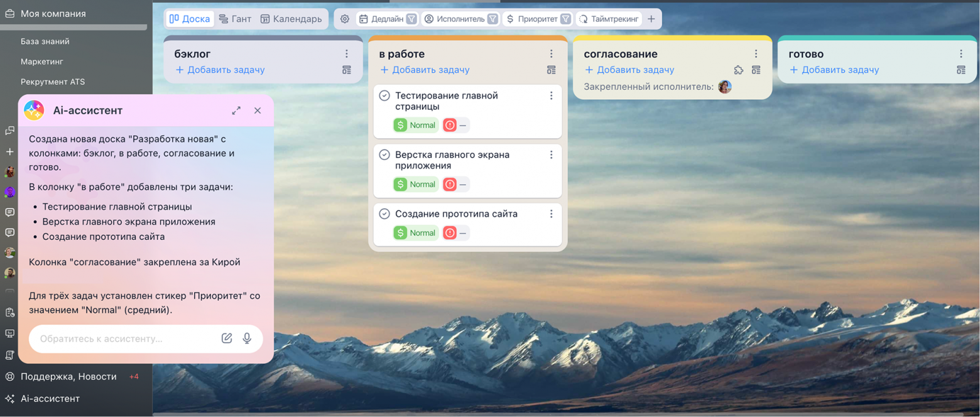
Task: Open board settings gear icon
Action: [345, 19]
